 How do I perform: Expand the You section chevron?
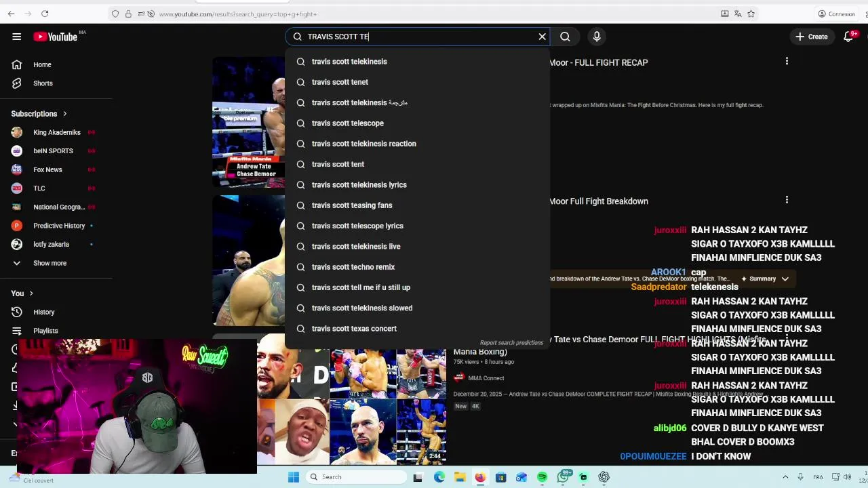[x=31, y=293]
